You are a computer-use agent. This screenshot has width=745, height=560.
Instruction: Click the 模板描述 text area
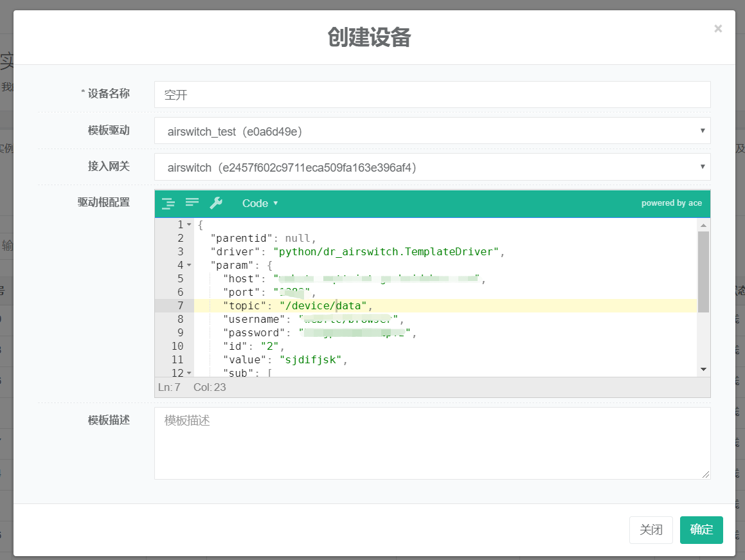pos(432,443)
